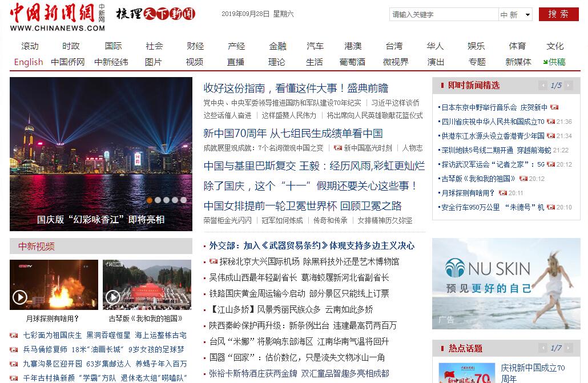Viewport: 588px width, 383px height.
Task: Click video icon after 月球探测有啥用 in news list
Action: tap(503, 193)
